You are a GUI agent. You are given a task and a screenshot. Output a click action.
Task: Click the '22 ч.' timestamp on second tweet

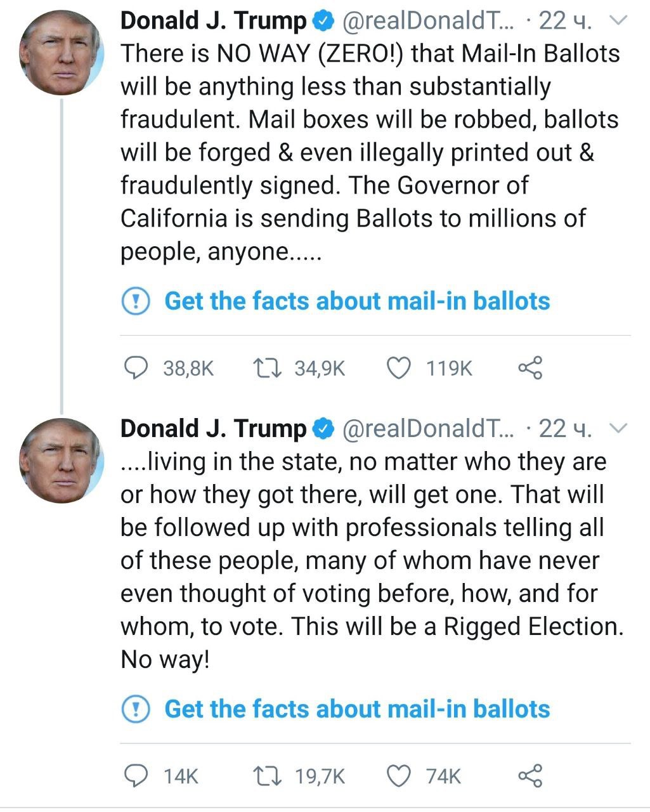pos(565,429)
